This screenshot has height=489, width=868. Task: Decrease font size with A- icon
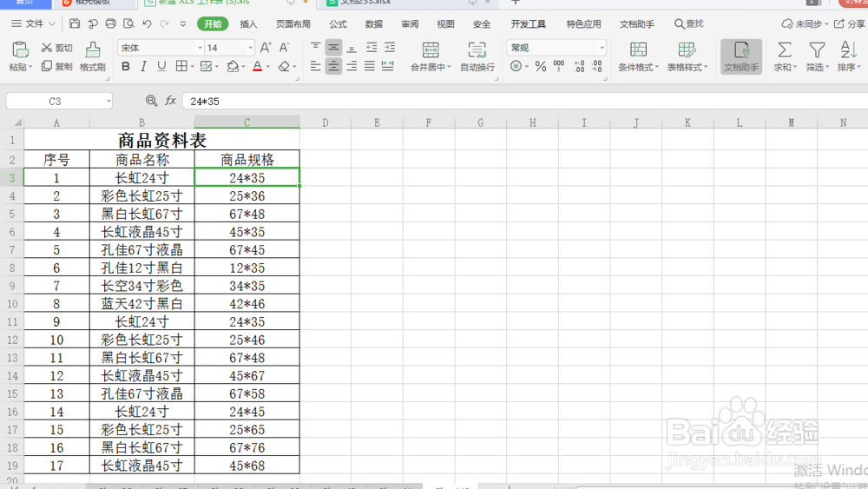tap(284, 48)
